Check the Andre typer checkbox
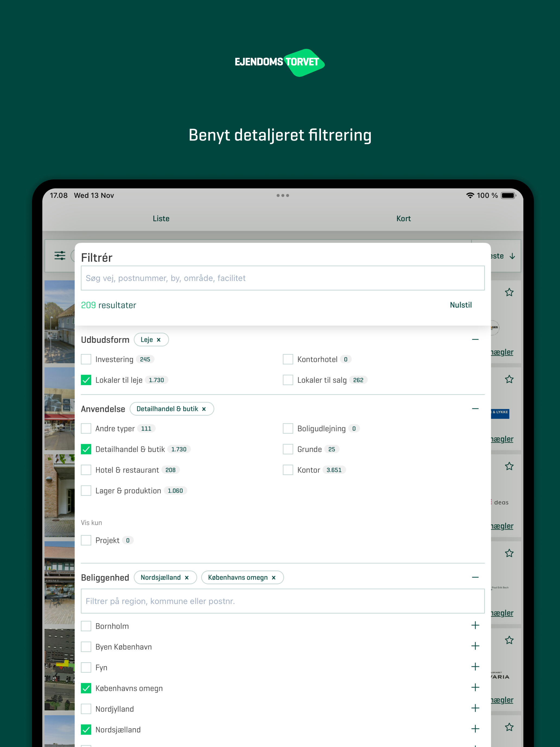Image resolution: width=560 pixels, height=747 pixels. click(86, 429)
